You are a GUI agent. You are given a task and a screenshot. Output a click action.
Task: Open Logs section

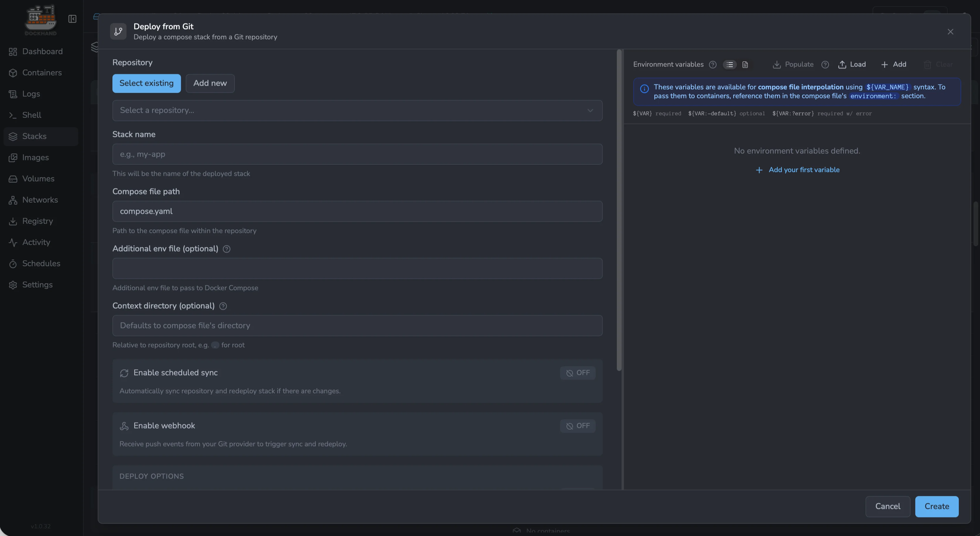[41, 94]
